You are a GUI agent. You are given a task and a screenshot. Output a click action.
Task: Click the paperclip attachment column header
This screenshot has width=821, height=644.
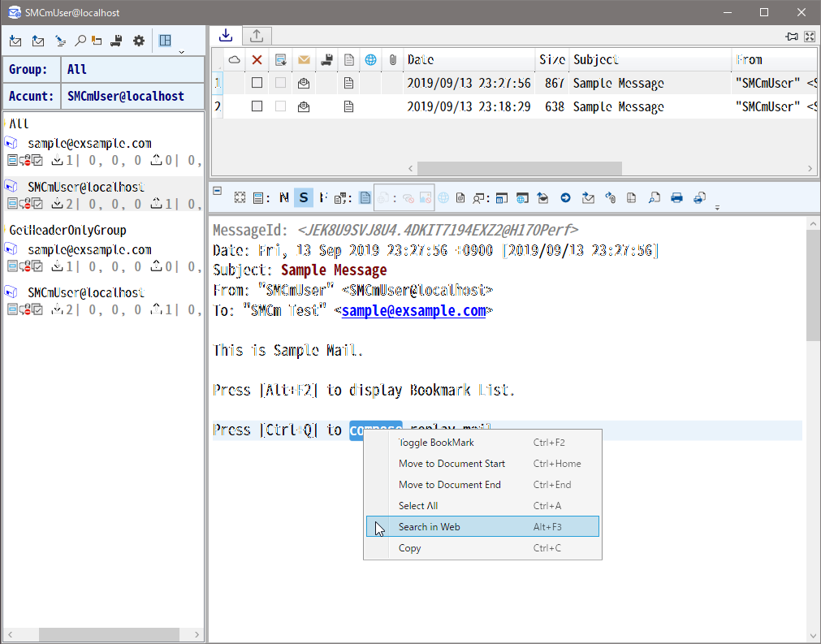pos(393,59)
